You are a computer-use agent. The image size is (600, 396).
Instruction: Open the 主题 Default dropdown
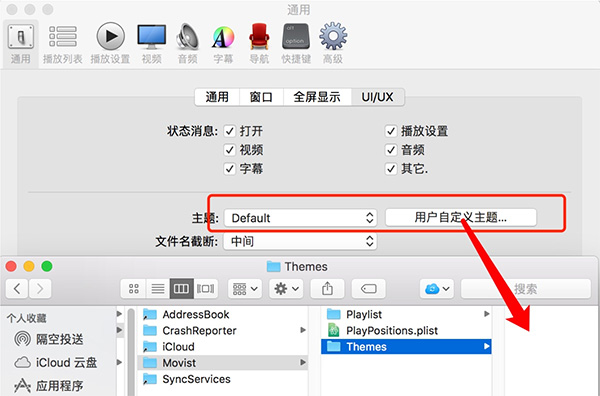300,218
